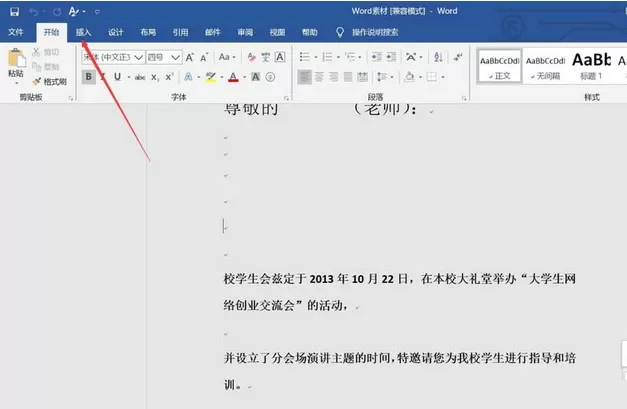
Task: Click the text effects glowing A icon
Action: (188, 77)
